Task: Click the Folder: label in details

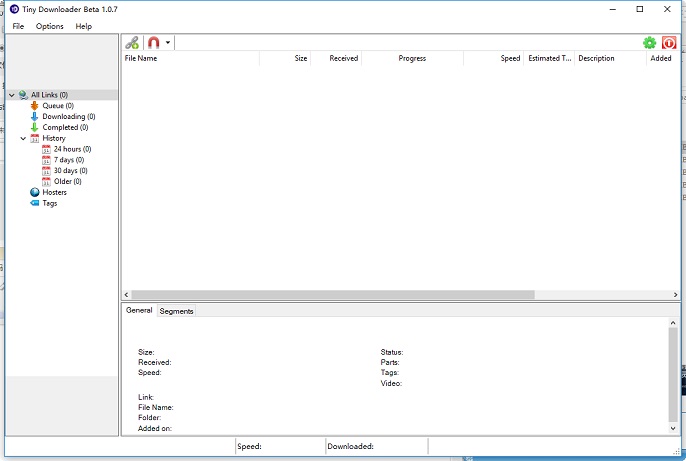Action: coord(150,418)
